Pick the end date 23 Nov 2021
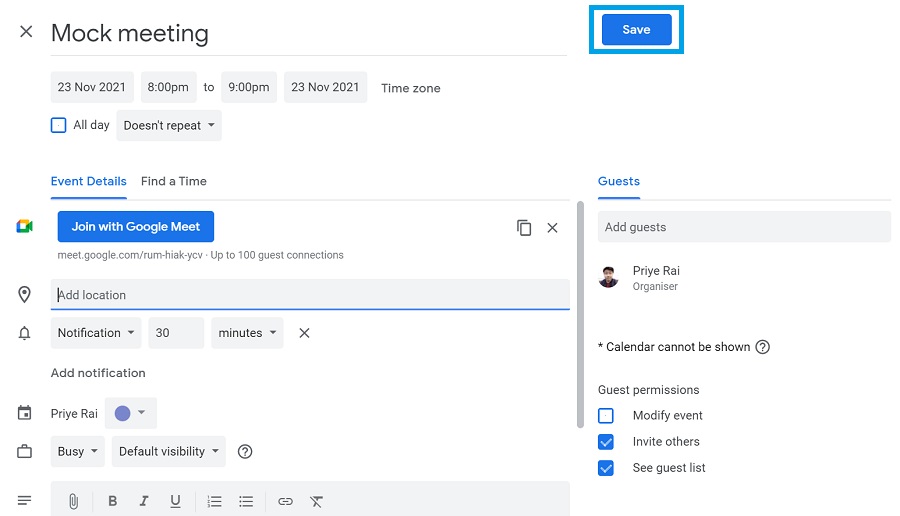 click(325, 87)
